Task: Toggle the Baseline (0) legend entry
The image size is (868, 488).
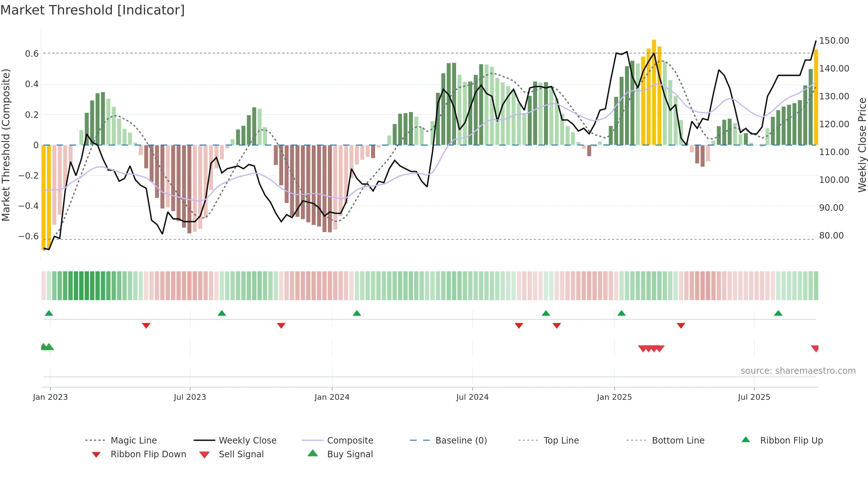Action: [448, 440]
